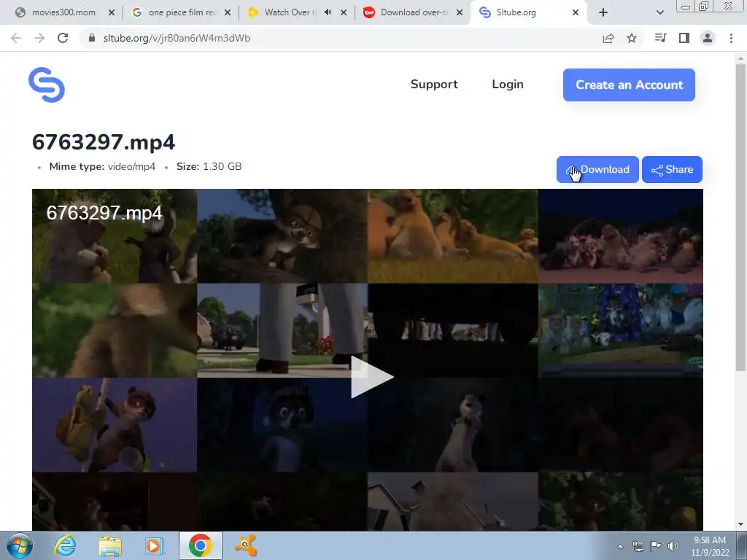Click Show desktop button on taskbar
Image resolution: width=747 pixels, height=560 pixels.
[742, 545]
